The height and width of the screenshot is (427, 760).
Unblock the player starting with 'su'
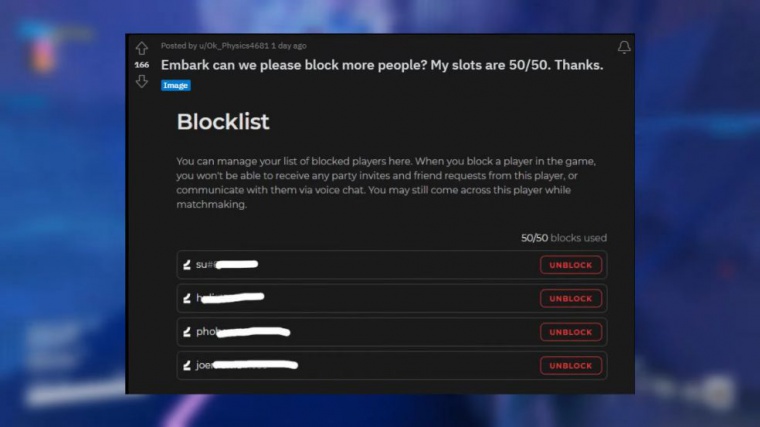571,265
